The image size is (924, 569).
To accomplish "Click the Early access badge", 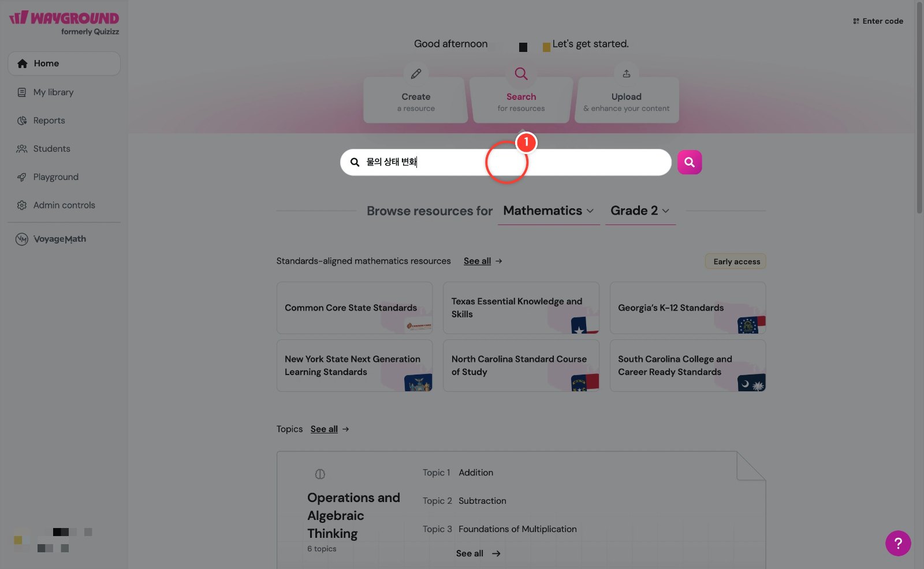I will click(736, 261).
